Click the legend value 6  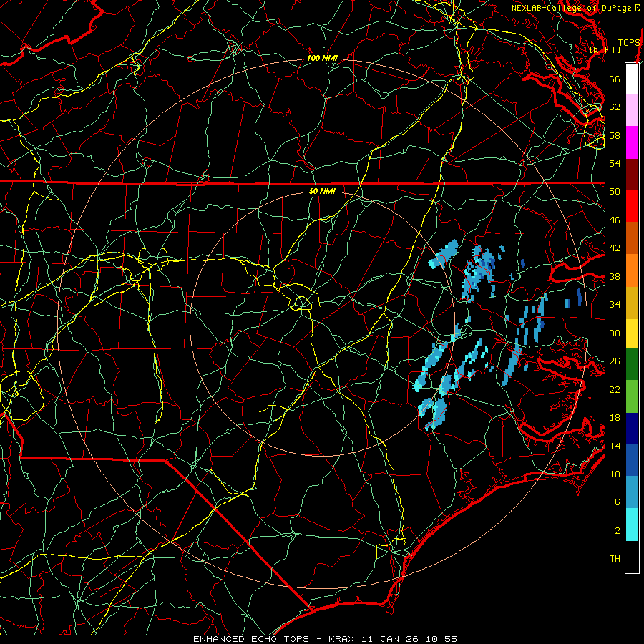618,502
